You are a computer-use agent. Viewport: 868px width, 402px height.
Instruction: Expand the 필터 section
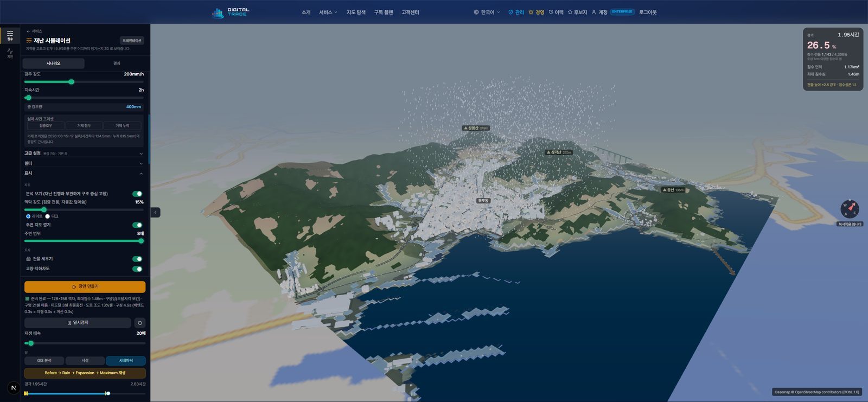tap(84, 163)
